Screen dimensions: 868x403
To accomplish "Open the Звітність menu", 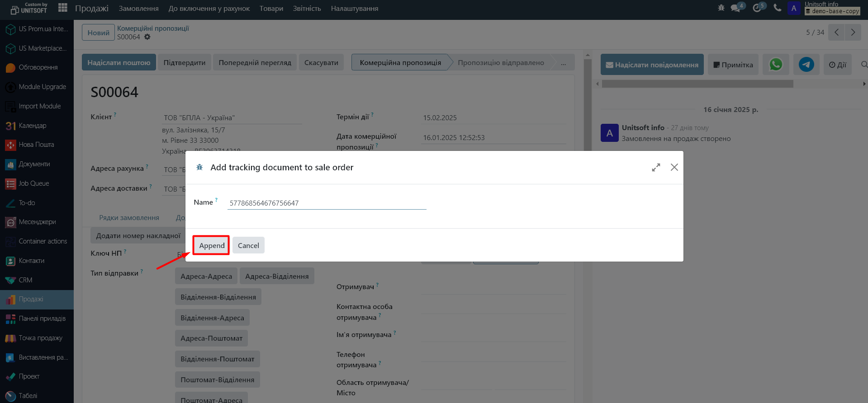I will pos(307,8).
